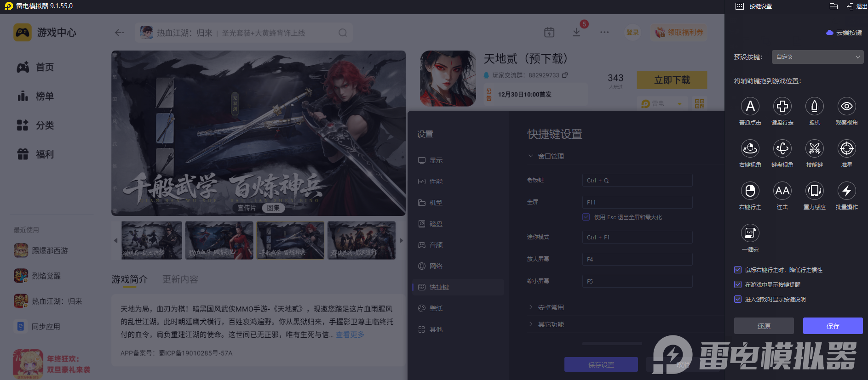Screen dimensions: 868x380
Task: Open the keymap folder icon in header
Action: tap(834, 6)
